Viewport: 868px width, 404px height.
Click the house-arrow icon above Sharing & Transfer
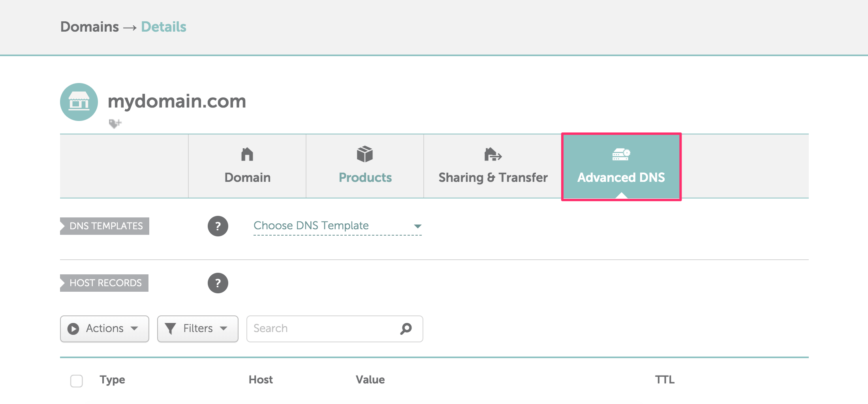click(493, 154)
